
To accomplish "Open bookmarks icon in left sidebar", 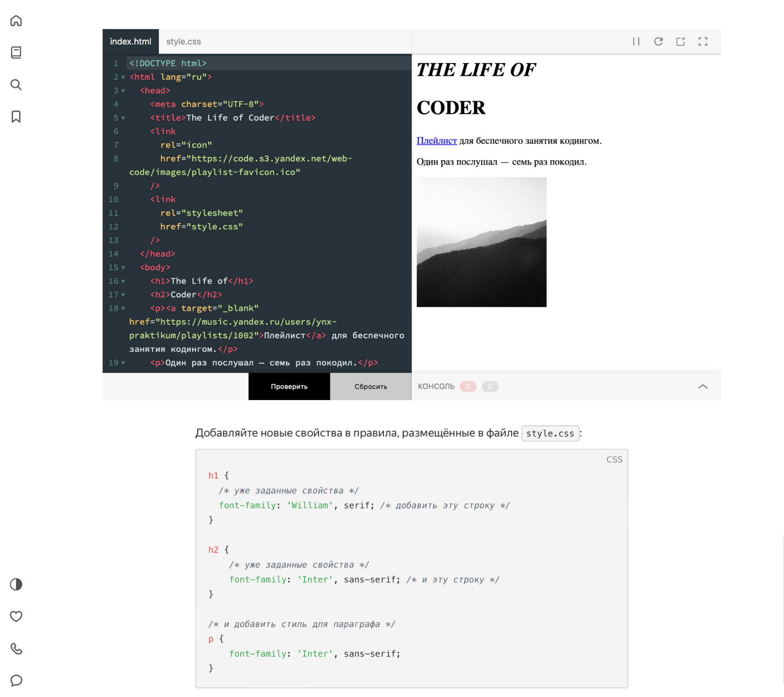I will click(x=16, y=116).
